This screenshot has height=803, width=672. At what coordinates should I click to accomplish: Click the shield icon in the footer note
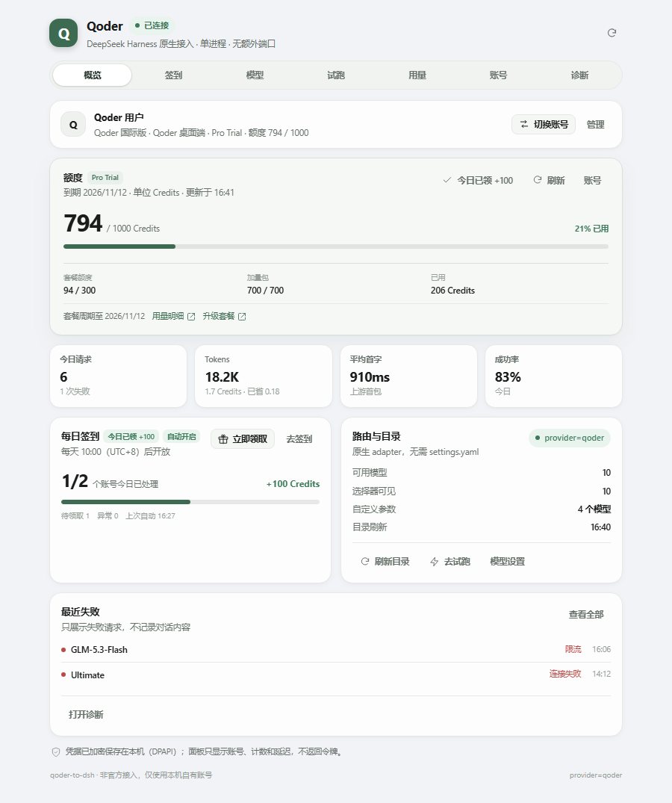[56, 751]
